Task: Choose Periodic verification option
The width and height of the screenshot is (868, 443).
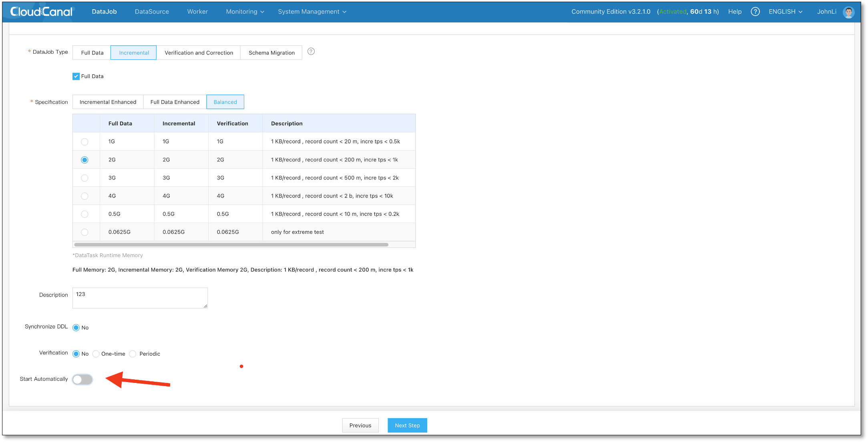Action: tap(133, 354)
